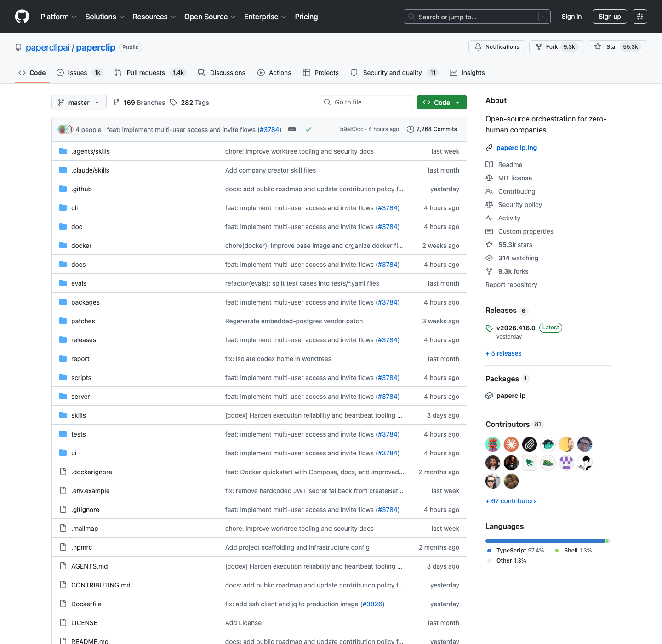Click the commit status checkmark icon
This screenshot has height=644, width=662.
pyautogui.click(x=308, y=130)
